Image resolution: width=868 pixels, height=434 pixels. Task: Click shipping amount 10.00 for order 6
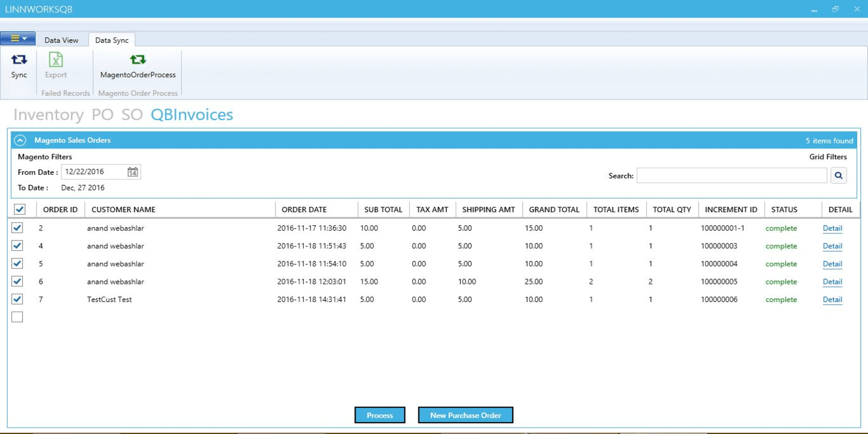click(467, 281)
